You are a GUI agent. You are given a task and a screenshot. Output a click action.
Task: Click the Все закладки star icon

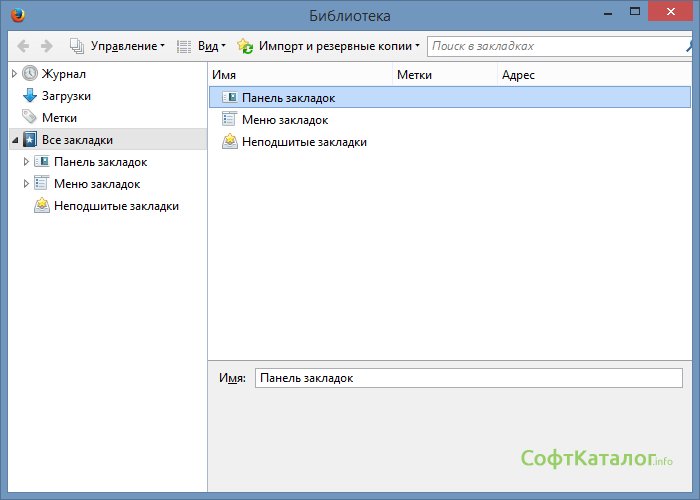point(30,140)
